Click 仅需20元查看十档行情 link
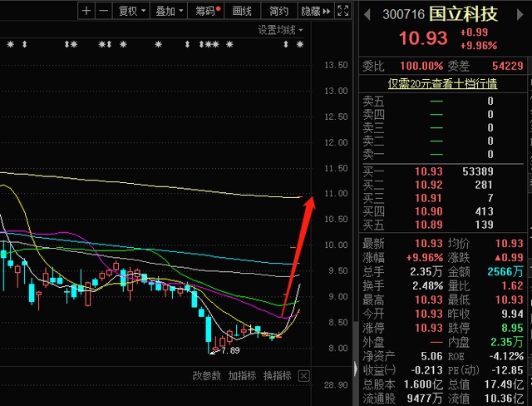This screenshot has height=406, width=532. pos(443,83)
